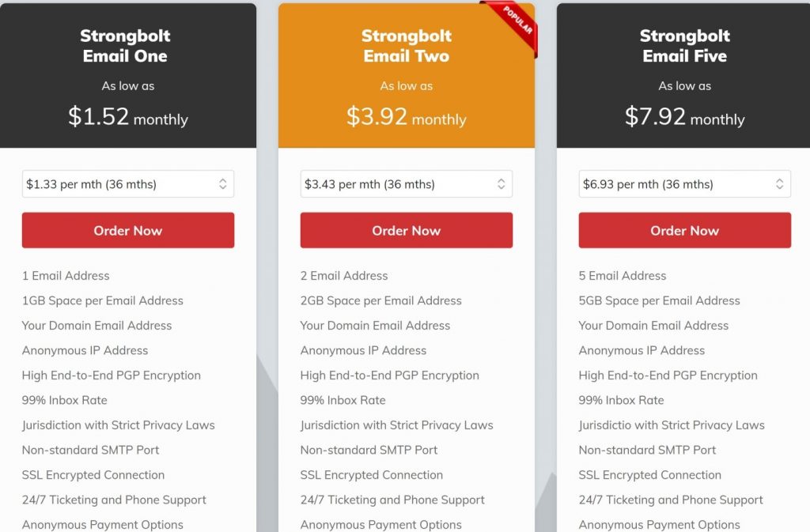The image size is (810, 532).
Task: Click the $7.92 monthly price text
Action: tap(684, 116)
